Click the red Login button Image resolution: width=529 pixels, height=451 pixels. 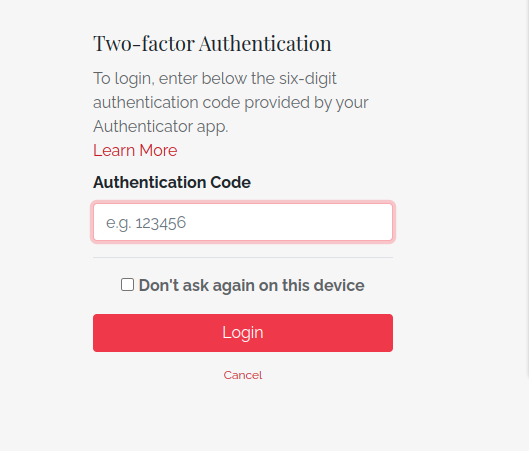pos(243,333)
